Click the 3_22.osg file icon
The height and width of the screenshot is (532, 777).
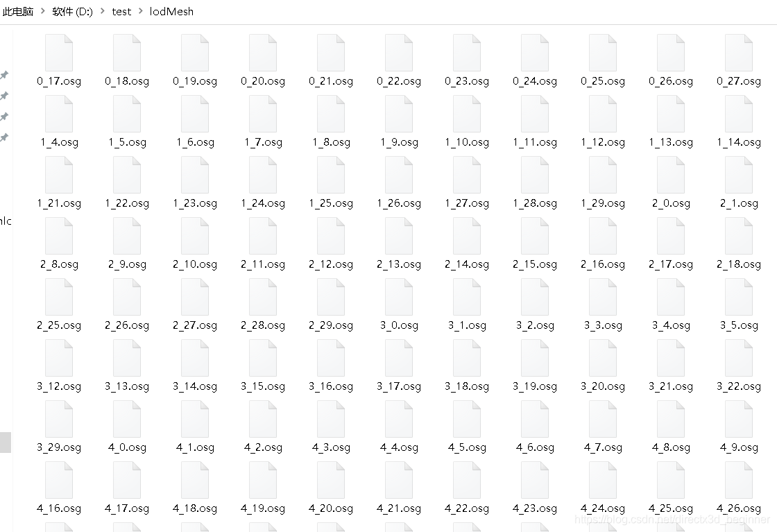[739, 358]
